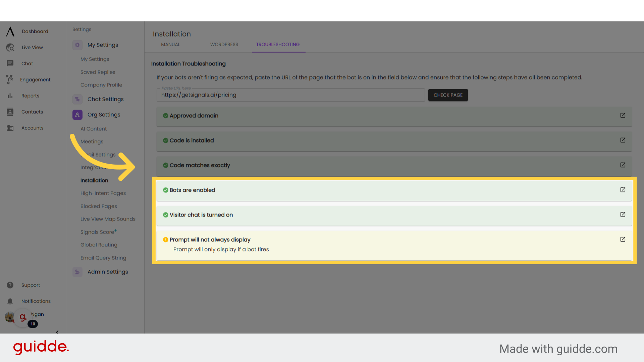Open the Dashboard logo icon
This screenshot has height=362, width=644.
coord(10,32)
